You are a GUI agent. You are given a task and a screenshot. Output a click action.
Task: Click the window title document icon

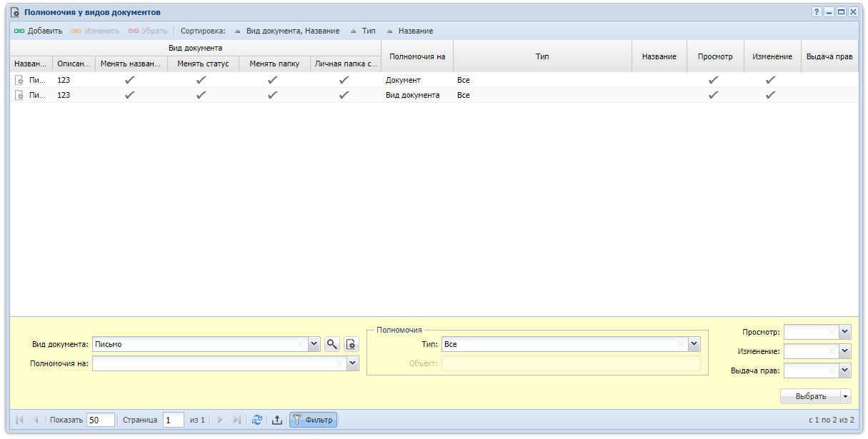click(15, 12)
